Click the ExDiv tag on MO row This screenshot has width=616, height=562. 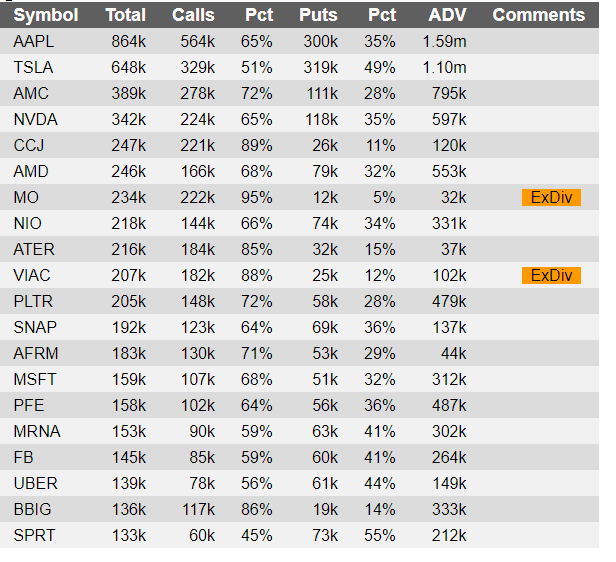551,198
